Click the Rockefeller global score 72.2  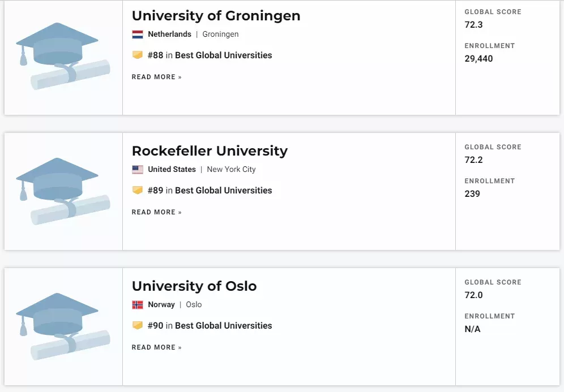(473, 160)
